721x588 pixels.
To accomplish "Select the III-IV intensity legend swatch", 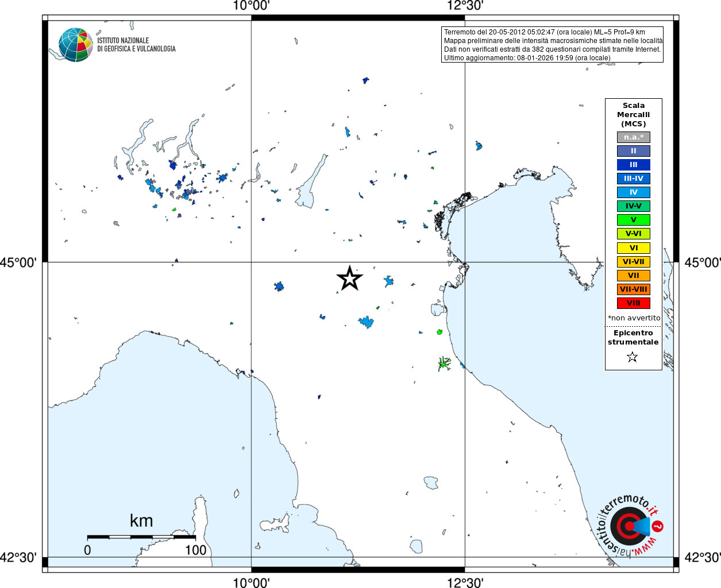I will coord(634,179).
